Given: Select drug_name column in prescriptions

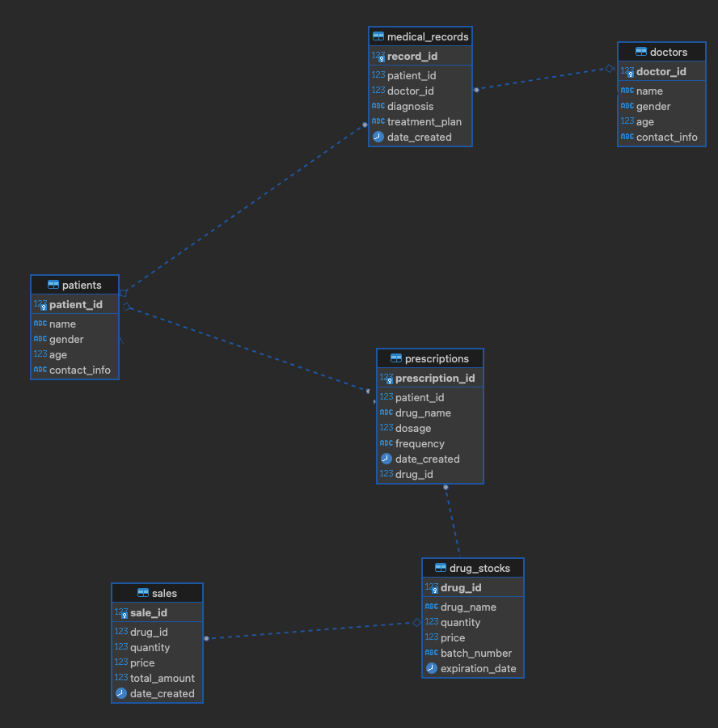Looking at the screenshot, I should [430, 413].
